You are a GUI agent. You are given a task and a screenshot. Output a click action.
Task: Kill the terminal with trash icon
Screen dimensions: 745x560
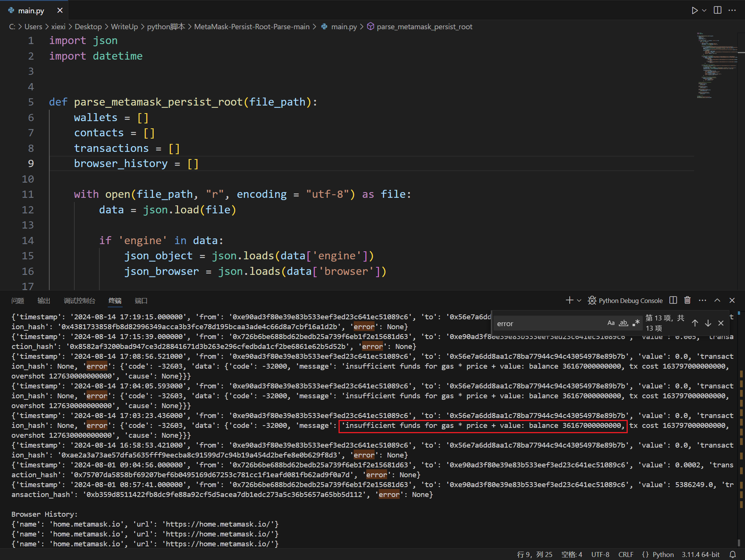coord(687,300)
